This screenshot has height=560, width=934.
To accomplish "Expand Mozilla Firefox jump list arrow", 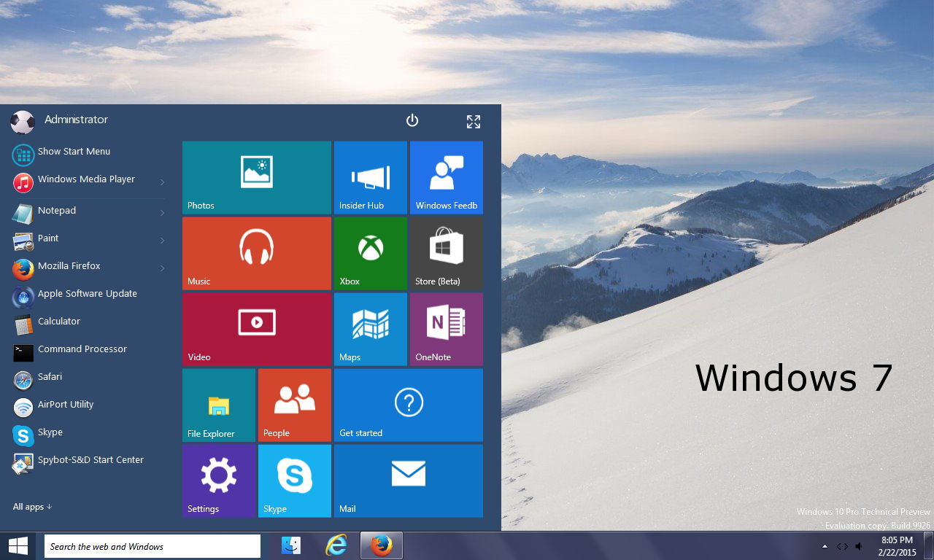I will coord(162,268).
